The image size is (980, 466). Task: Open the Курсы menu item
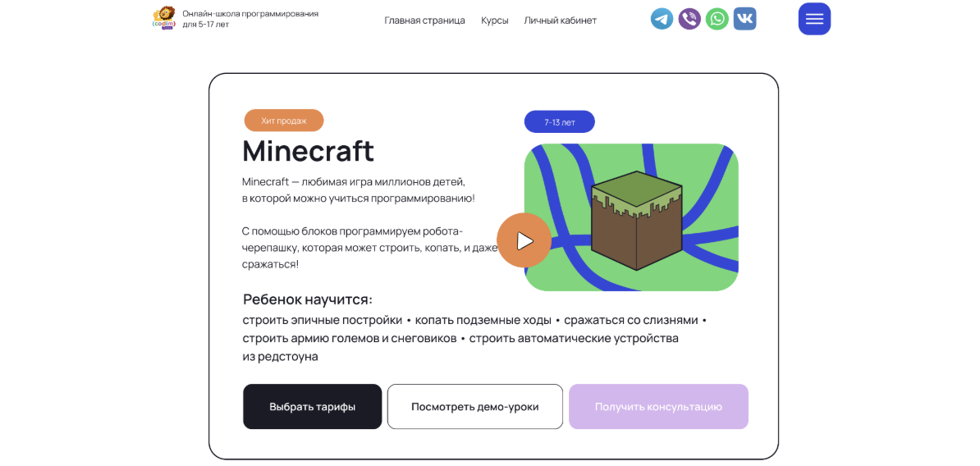click(494, 21)
